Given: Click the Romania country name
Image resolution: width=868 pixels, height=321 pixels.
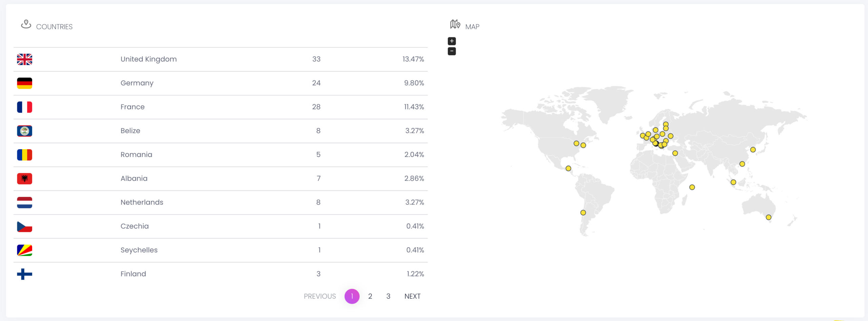Looking at the screenshot, I should pyautogui.click(x=136, y=155).
